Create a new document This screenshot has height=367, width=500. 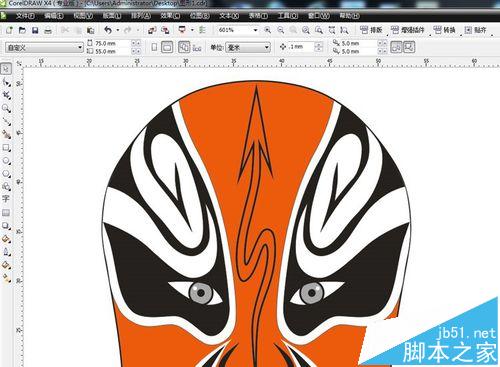click(x=9, y=30)
